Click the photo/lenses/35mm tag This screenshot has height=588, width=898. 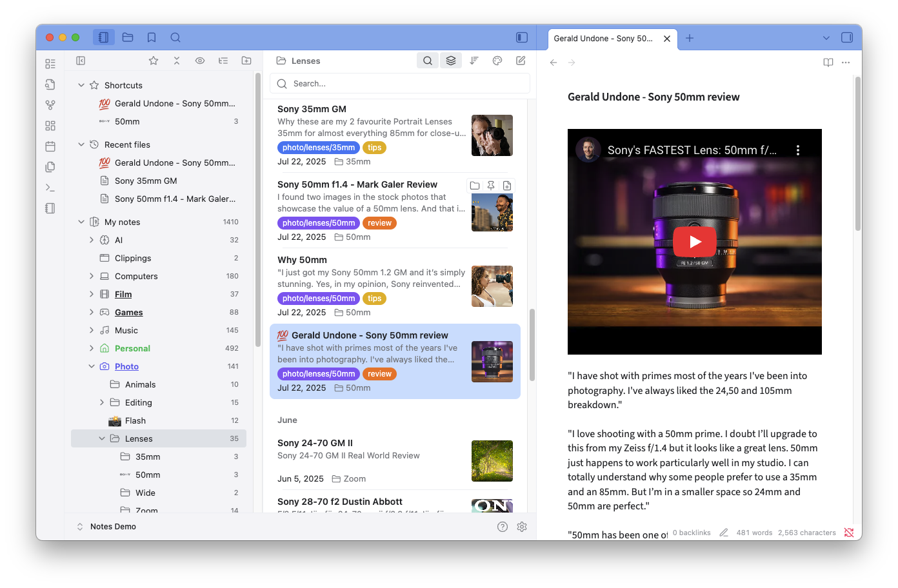pyautogui.click(x=319, y=148)
